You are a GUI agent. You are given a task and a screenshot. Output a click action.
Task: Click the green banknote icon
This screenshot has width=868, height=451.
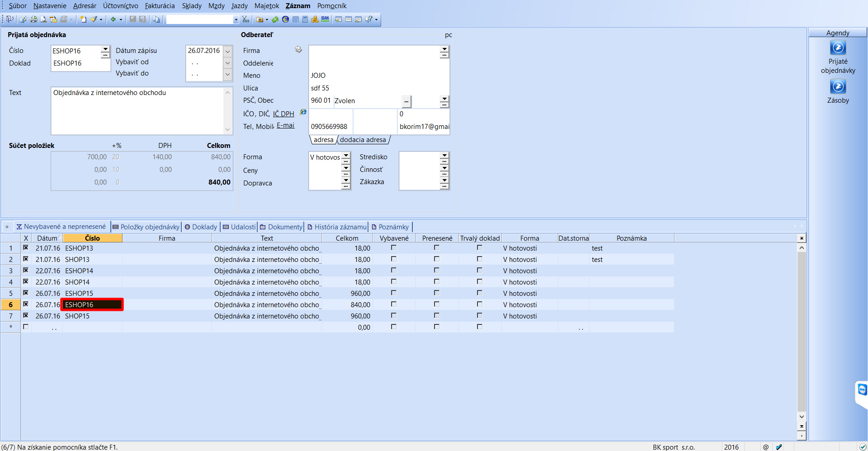click(x=275, y=19)
